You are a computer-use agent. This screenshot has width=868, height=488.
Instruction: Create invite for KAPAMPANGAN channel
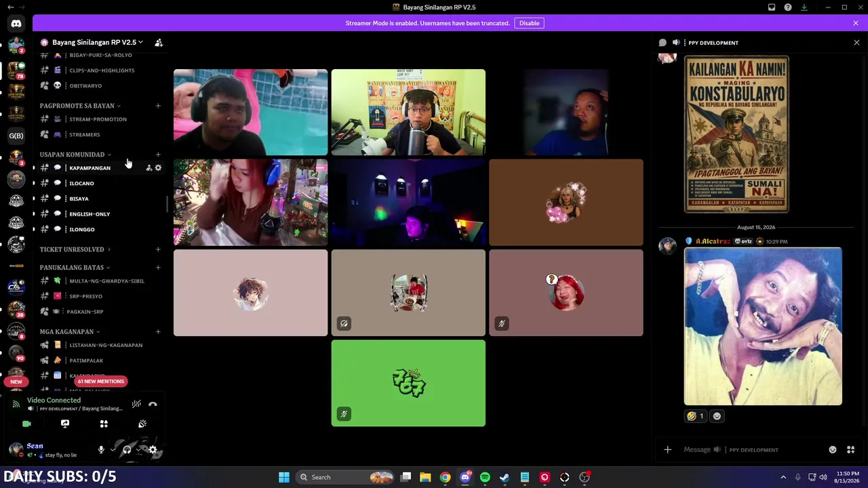pos(149,168)
